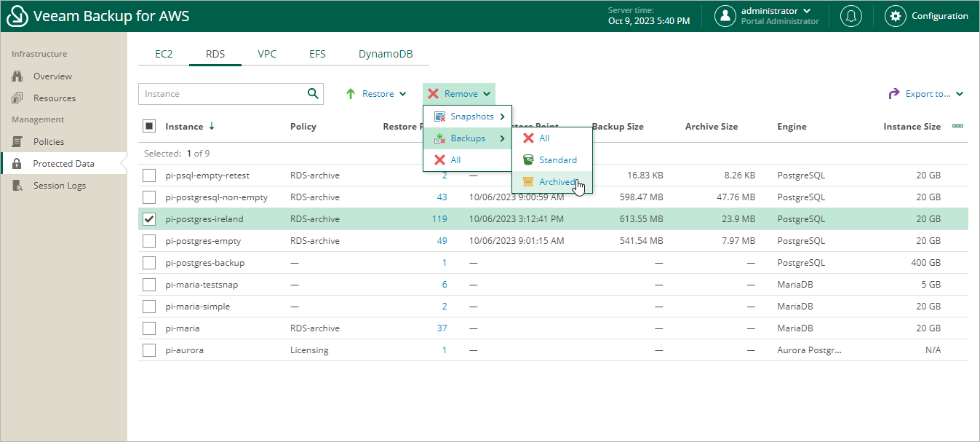Click the pi-aurora instance name
This screenshot has height=442, width=980.
[x=185, y=350]
